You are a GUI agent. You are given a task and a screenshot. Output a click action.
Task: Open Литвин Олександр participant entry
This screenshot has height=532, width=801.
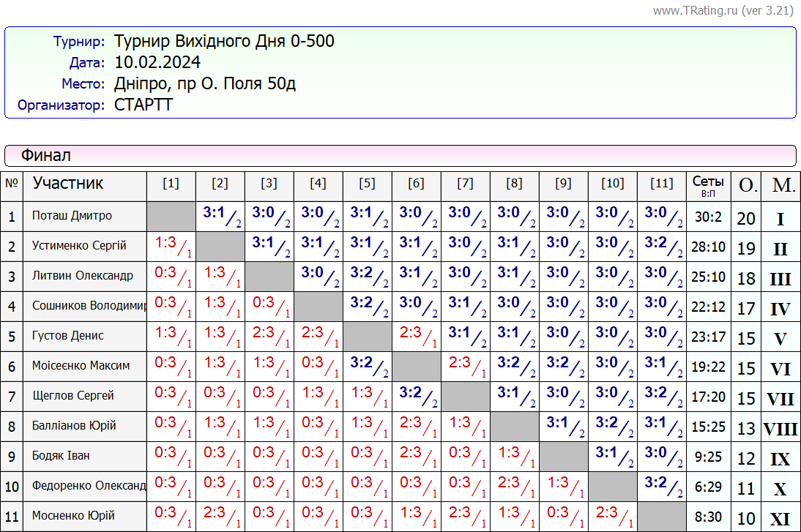(83, 276)
